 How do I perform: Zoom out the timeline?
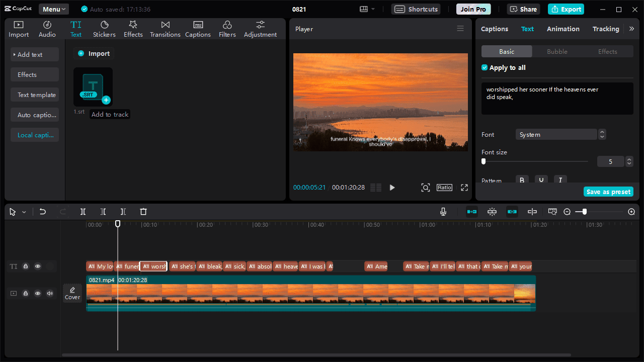567,212
